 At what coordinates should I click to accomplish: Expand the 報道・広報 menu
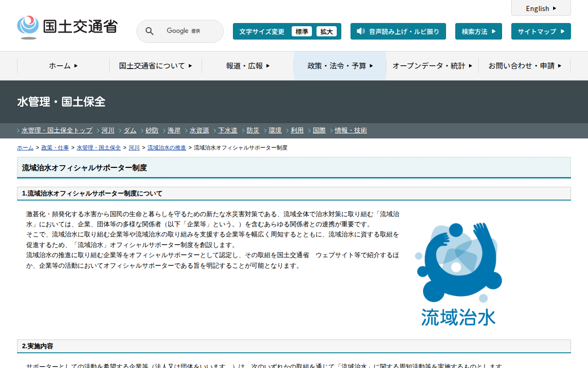pos(248,66)
